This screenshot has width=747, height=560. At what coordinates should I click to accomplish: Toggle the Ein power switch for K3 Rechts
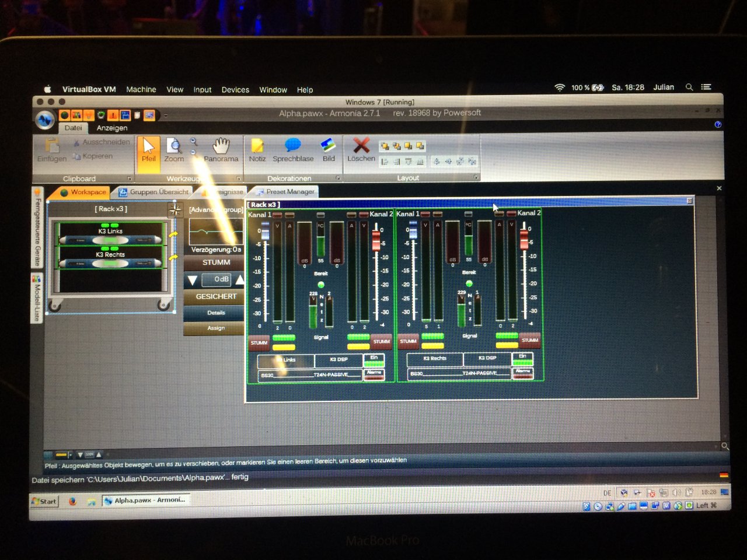coord(522,359)
